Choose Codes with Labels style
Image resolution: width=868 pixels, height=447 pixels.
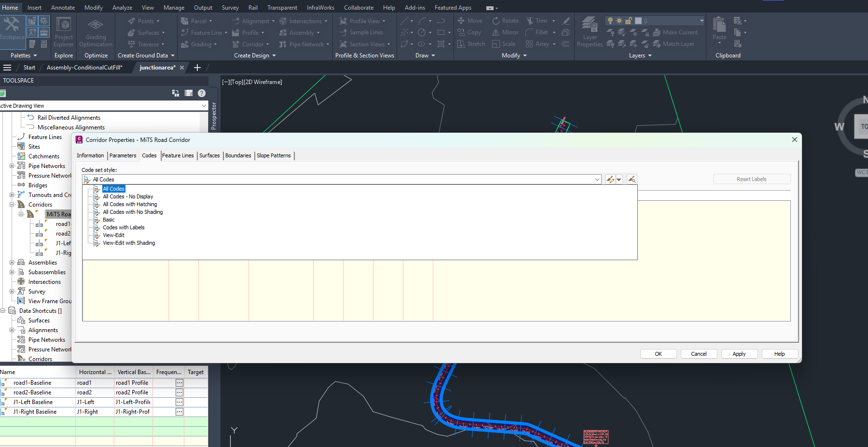[x=124, y=227]
